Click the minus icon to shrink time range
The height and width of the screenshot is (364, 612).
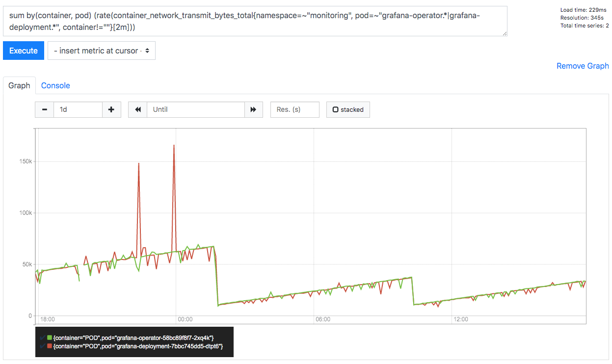(44, 109)
